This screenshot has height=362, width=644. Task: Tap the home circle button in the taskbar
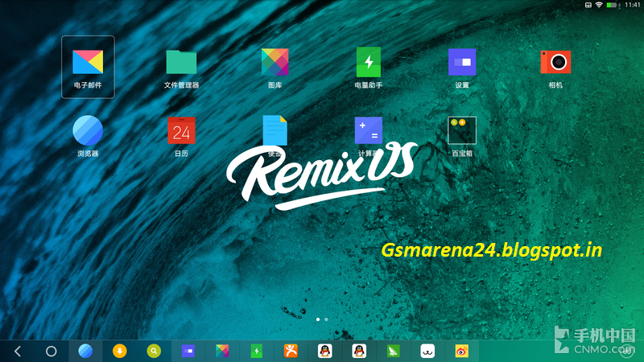point(52,352)
